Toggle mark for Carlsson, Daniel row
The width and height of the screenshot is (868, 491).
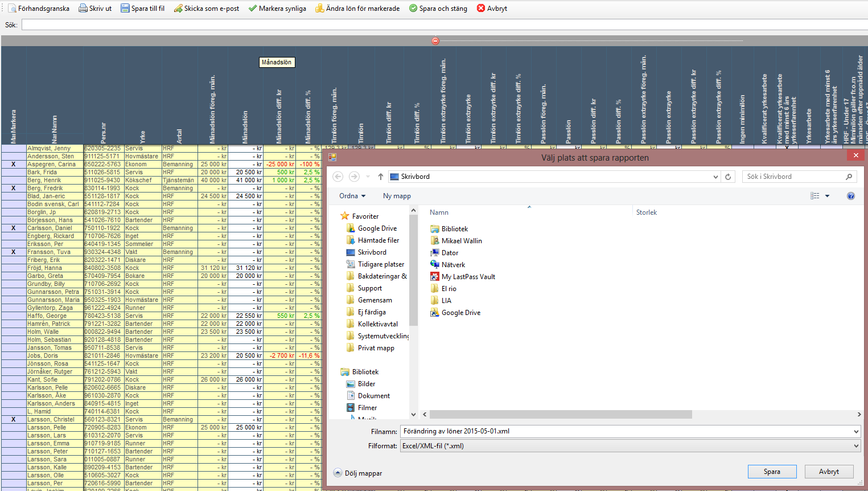click(x=14, y=228)
